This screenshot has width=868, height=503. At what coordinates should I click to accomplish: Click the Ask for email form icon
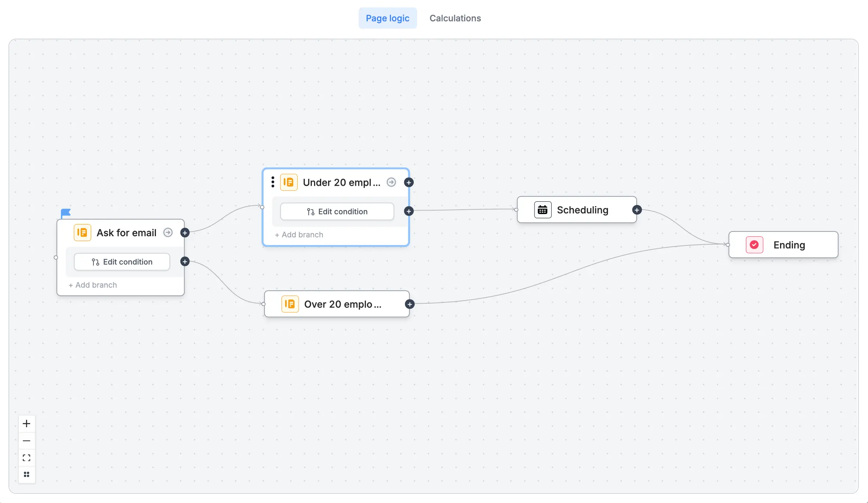point(82,233)
